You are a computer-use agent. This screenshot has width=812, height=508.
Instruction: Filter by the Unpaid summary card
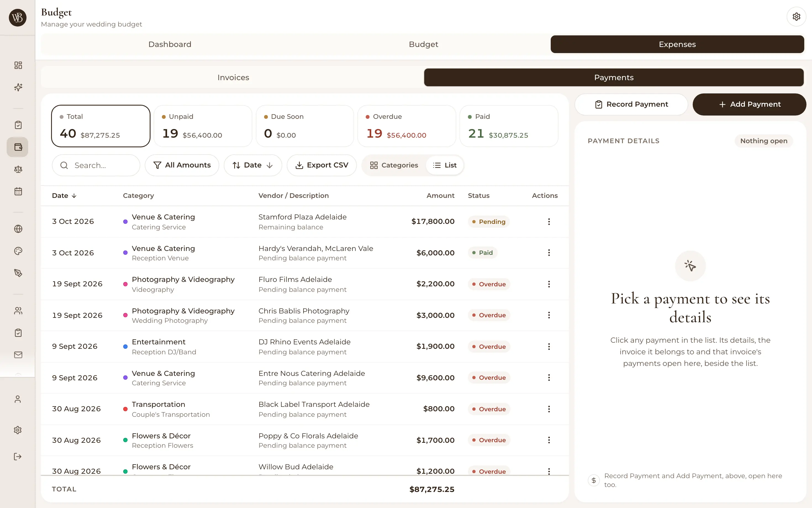pos(203,126)
